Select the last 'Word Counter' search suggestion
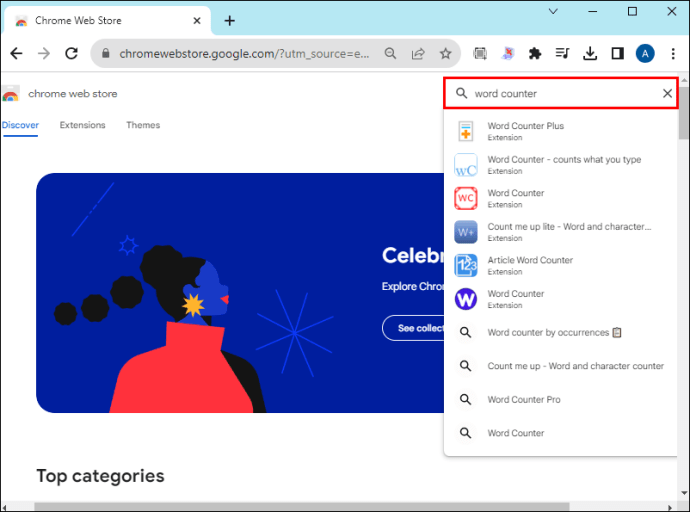This screenshot has height=512, width=690. 561,433
